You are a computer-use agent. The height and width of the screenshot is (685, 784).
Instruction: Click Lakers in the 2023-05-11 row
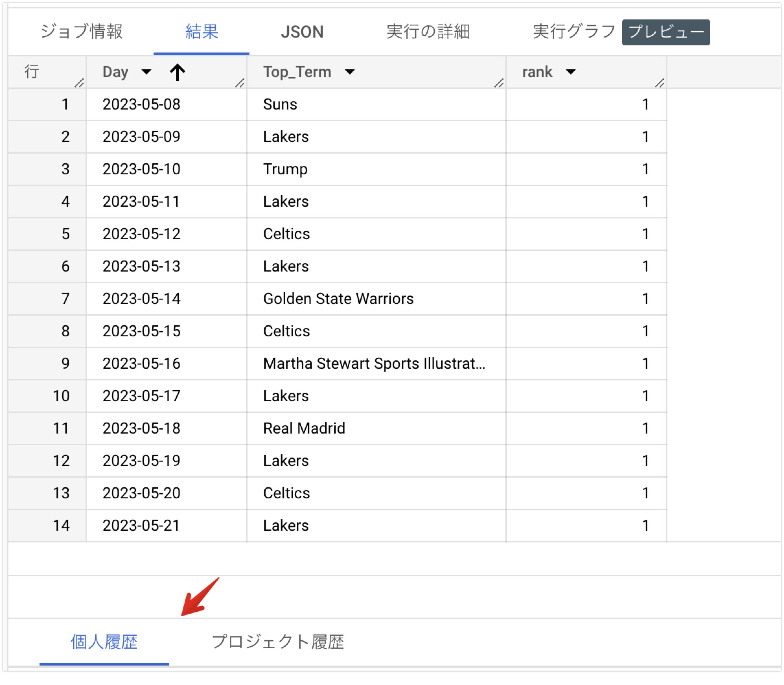(376, 202)
